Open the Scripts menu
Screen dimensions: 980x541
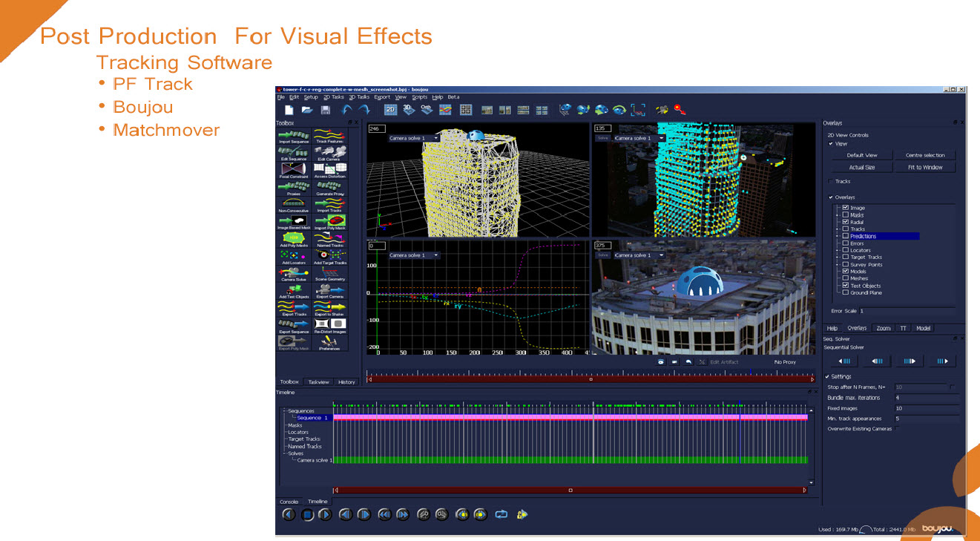(420, 97)
